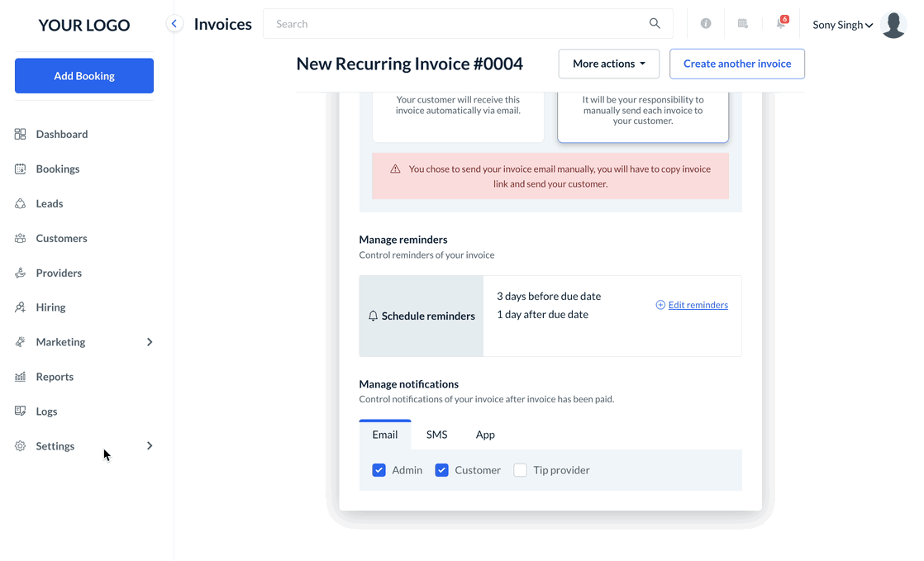This screenshot has height=561, width=924.
Task: Uncheck the Admin email checkbox
Action: coord(379,470)
